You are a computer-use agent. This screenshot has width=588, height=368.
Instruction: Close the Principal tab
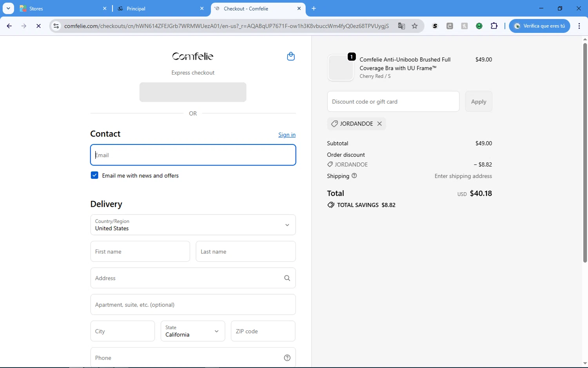[202, 8]
